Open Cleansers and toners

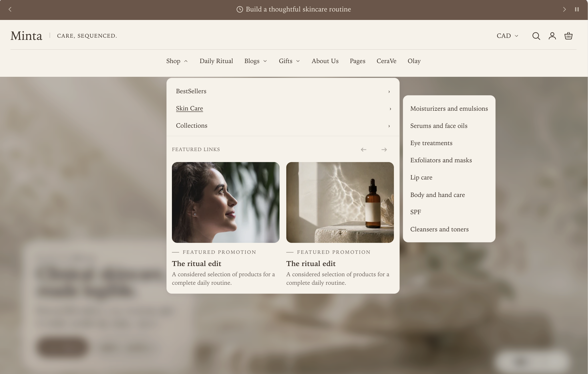440,229
